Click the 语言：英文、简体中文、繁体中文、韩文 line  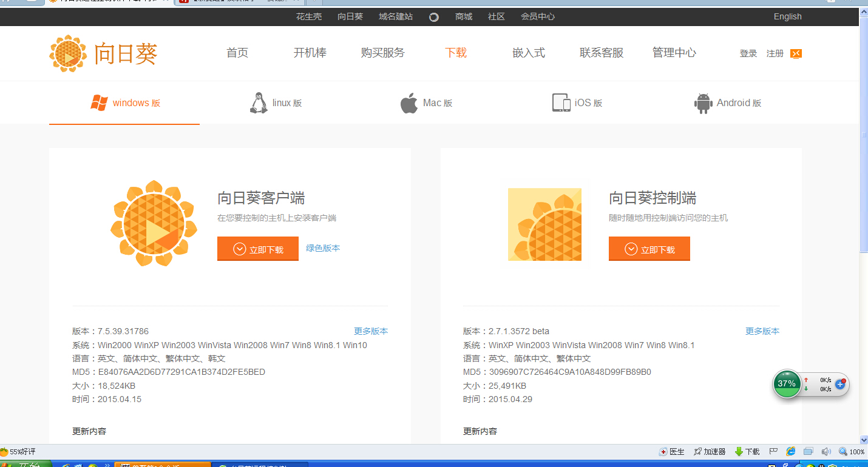point(149,358)
